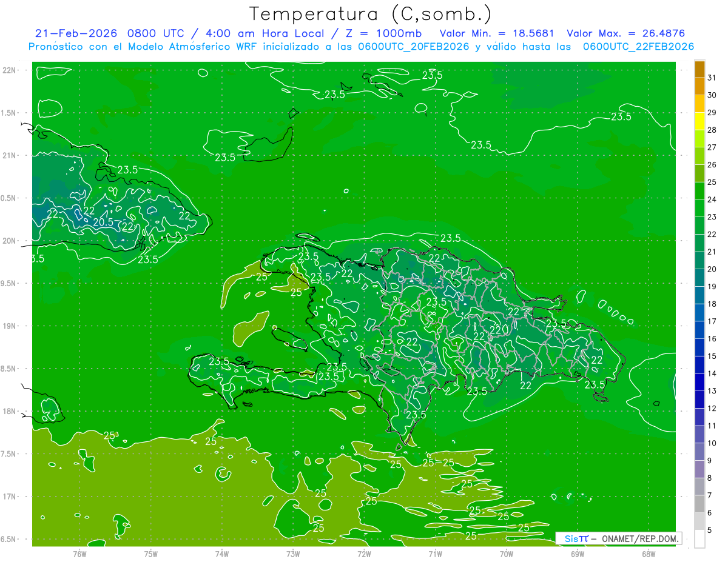The width and height of the screenshot is (728, 562).
Task: Click the "71W" longitude axis label
Action: tap(435, 554)
